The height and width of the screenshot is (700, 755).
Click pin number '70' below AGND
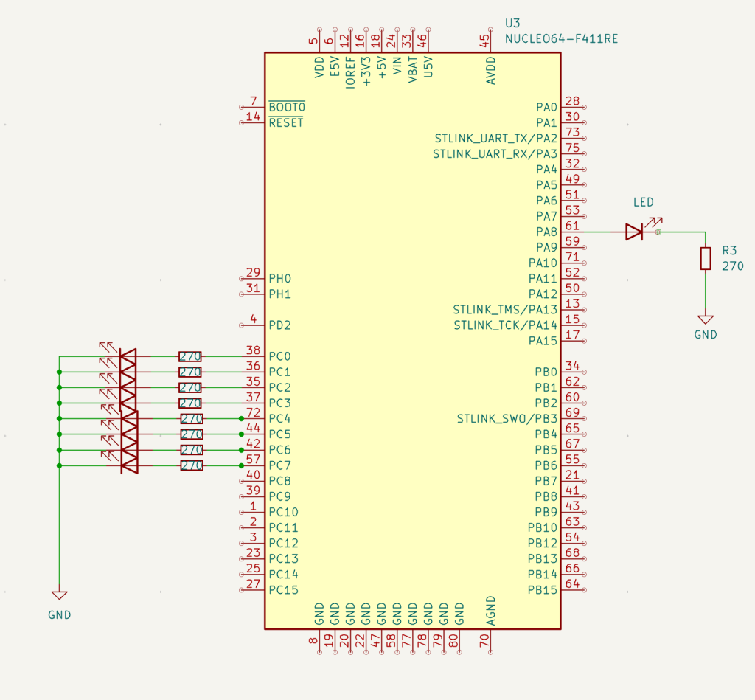click(484, 640)
